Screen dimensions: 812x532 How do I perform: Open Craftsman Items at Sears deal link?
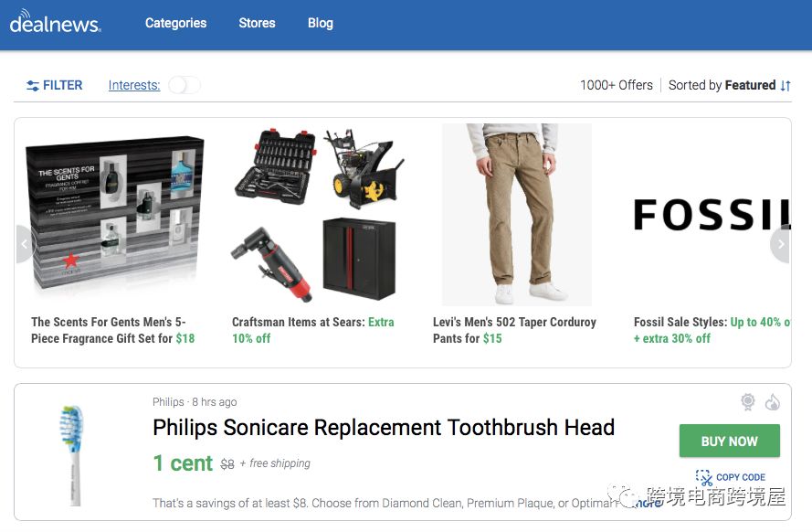pos(312,330)
